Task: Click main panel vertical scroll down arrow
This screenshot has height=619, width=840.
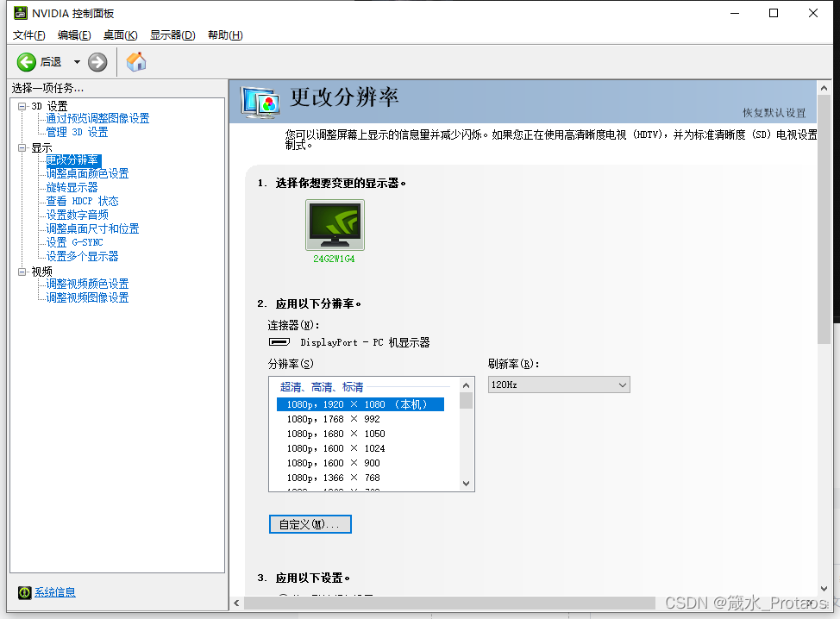Action: coord(824,589)
